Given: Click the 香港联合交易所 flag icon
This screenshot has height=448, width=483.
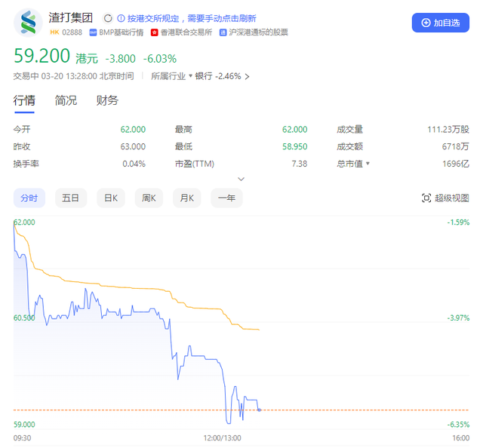Looking at the screenshot, I should point(154,32).
